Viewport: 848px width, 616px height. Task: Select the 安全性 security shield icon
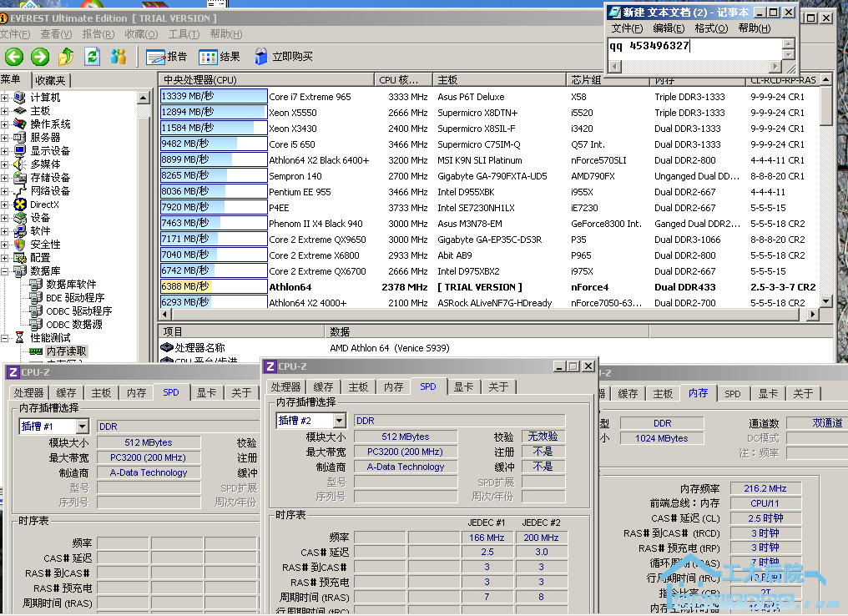pos(19,245)
